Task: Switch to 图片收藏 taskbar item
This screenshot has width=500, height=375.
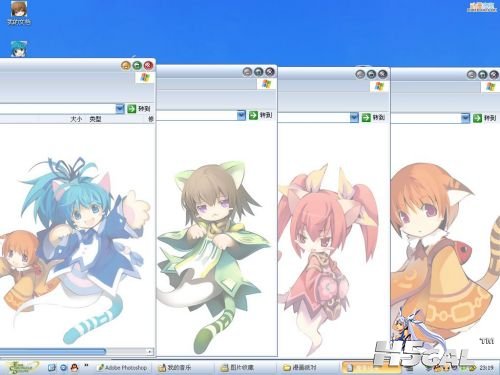Action: click(x=238, y=368)
